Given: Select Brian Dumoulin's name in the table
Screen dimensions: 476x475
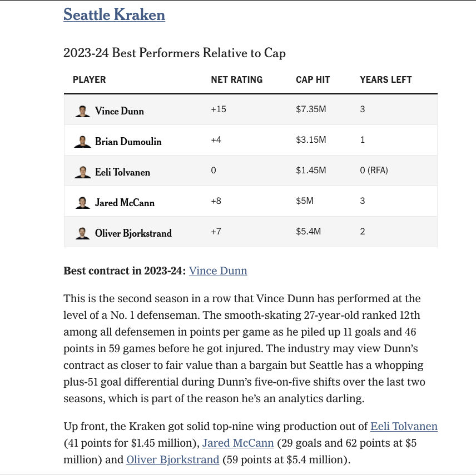Looking at the screenshot, I should 128,142.
